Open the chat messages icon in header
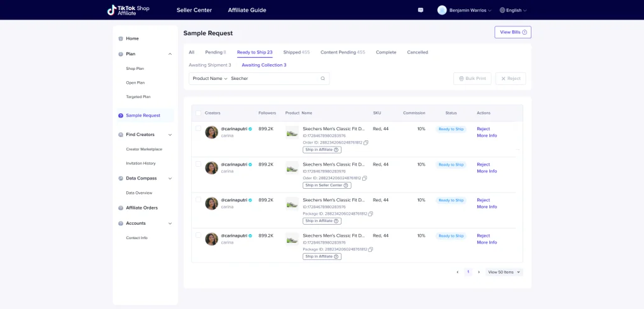Image resolution: width=644 pixels, height=309 pixels. (x=421, y=10)
